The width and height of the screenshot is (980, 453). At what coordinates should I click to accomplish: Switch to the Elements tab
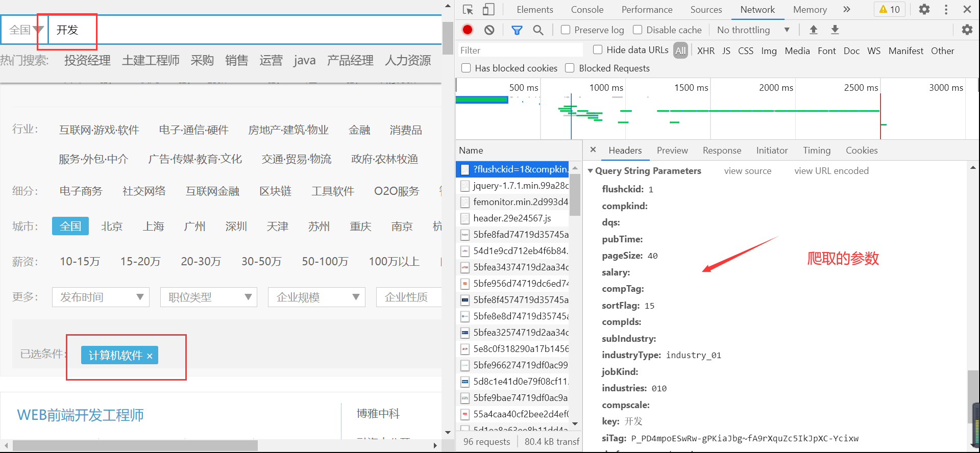(x=534, y=10)
